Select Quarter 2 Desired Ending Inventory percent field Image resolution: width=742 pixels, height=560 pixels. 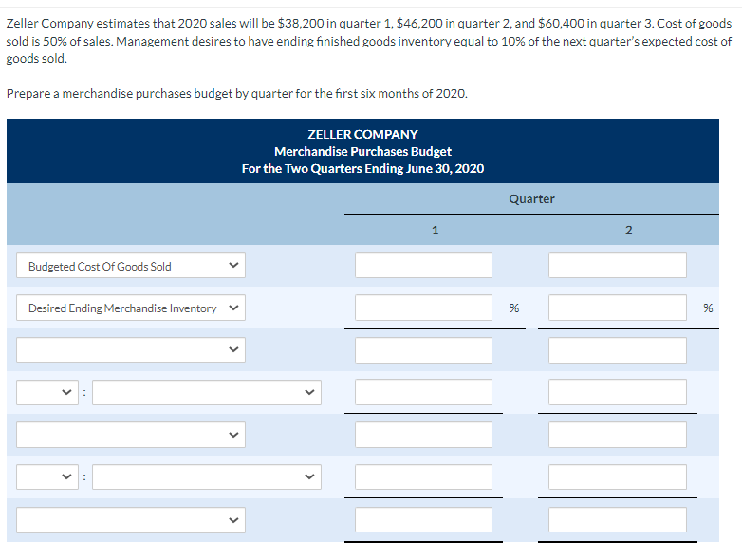[x=618, y=308]
